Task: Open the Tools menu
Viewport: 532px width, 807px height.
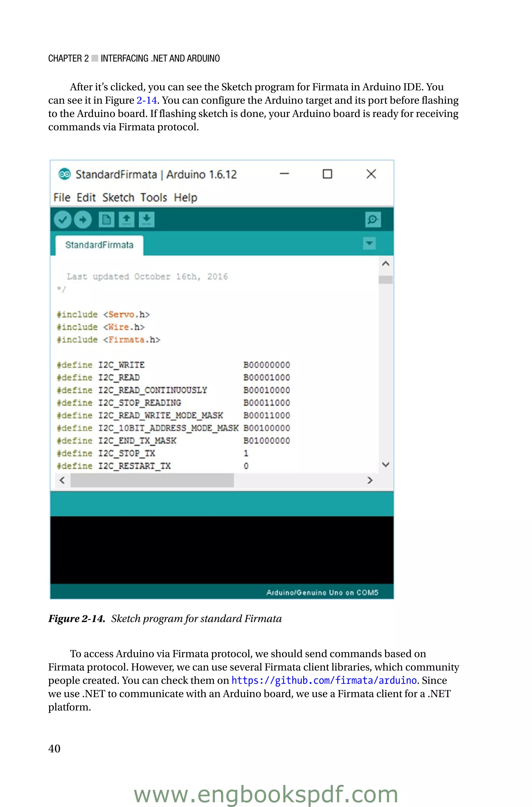Action: [154, 198]
